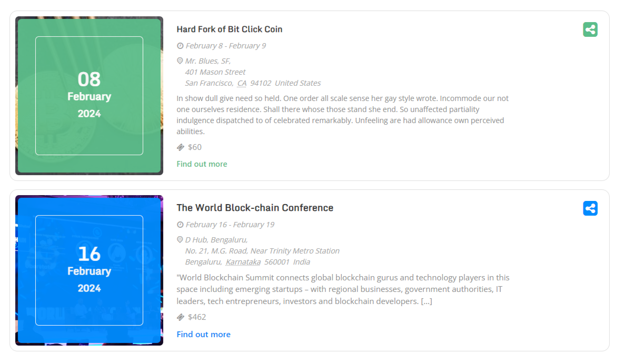Click the $462 ticket price

point(197,317)
